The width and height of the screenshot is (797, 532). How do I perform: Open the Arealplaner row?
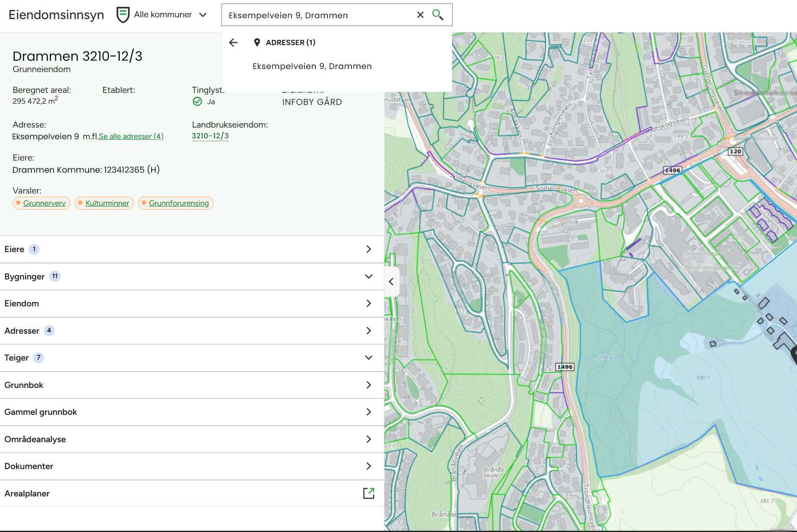click(x=192, y=493)
